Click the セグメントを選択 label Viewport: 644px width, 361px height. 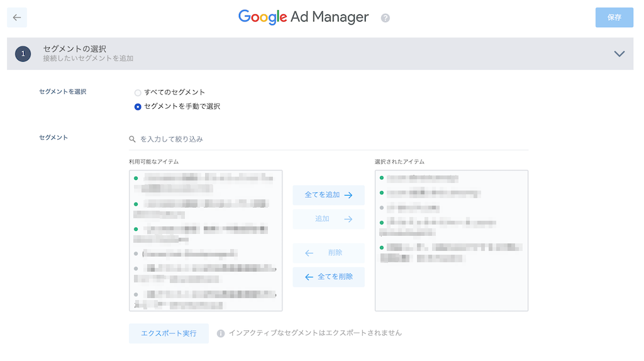click(x=62, y=92)
